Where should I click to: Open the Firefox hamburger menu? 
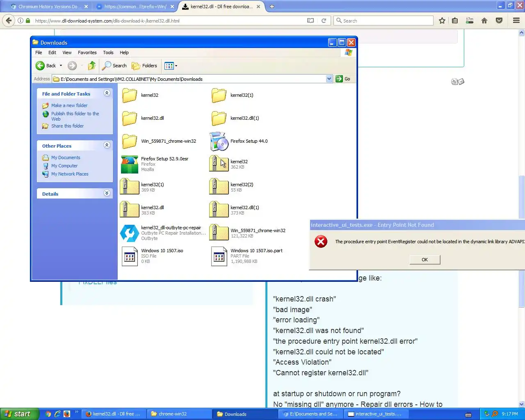click(516, 21)
